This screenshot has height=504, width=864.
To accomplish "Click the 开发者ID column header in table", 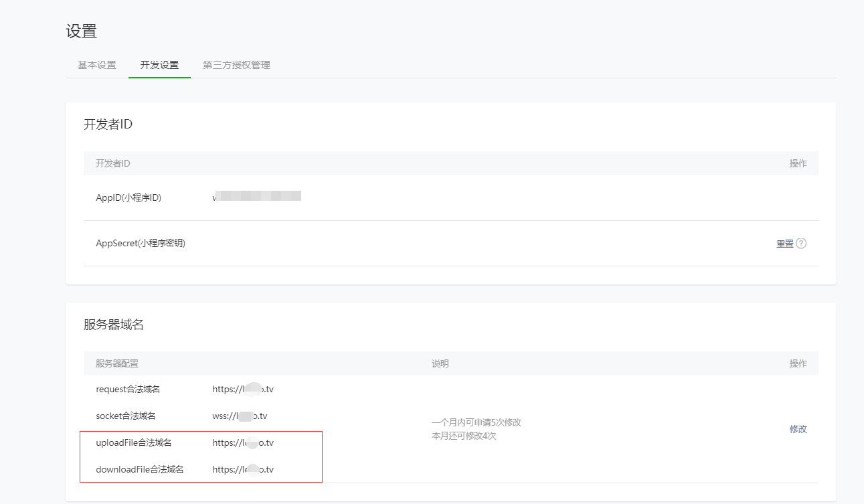I will [x=112, y=163].
